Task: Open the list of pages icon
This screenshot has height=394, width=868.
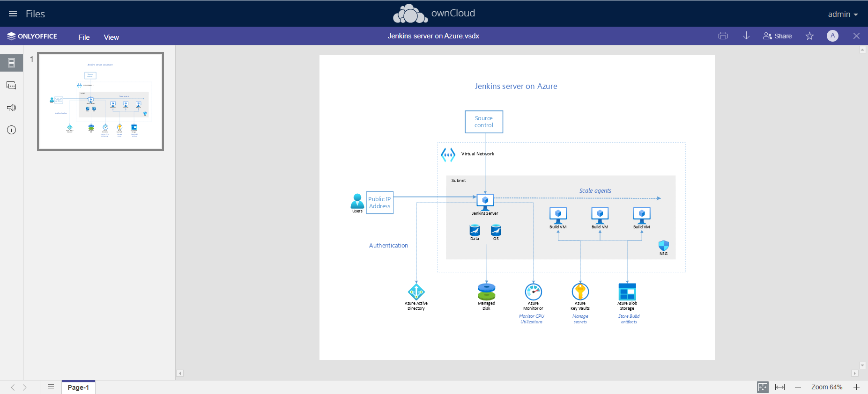Action: click(51, 387)
